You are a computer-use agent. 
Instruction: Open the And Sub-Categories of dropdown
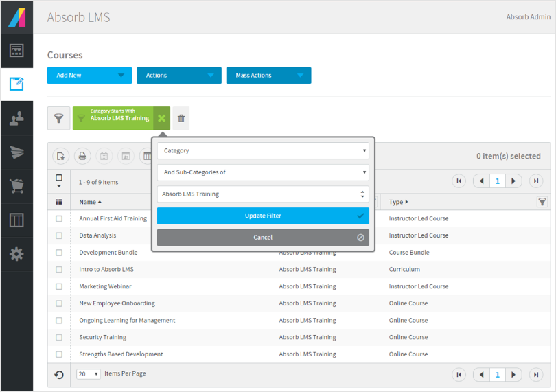[x=263, y=172]
